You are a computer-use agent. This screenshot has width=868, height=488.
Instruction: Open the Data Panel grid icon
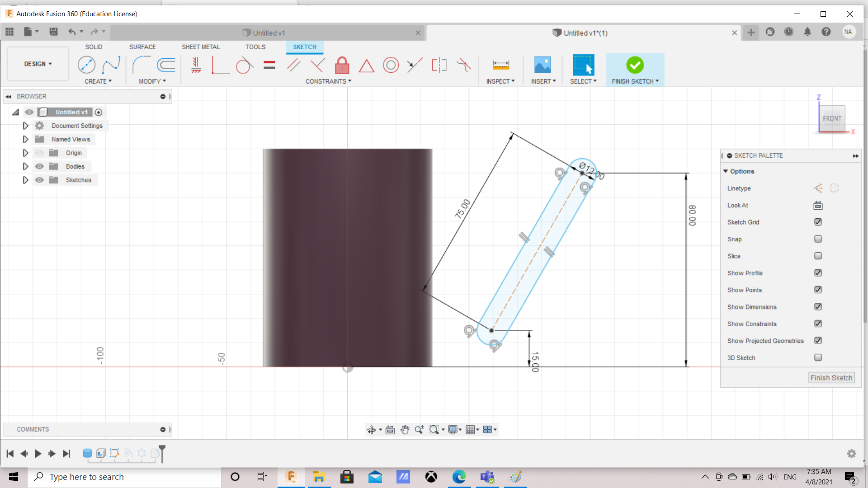click(9, 32)
